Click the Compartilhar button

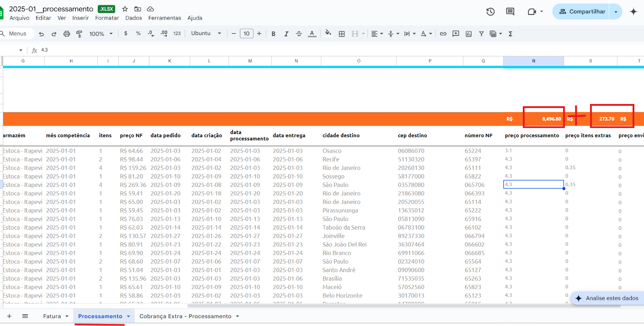582,12
